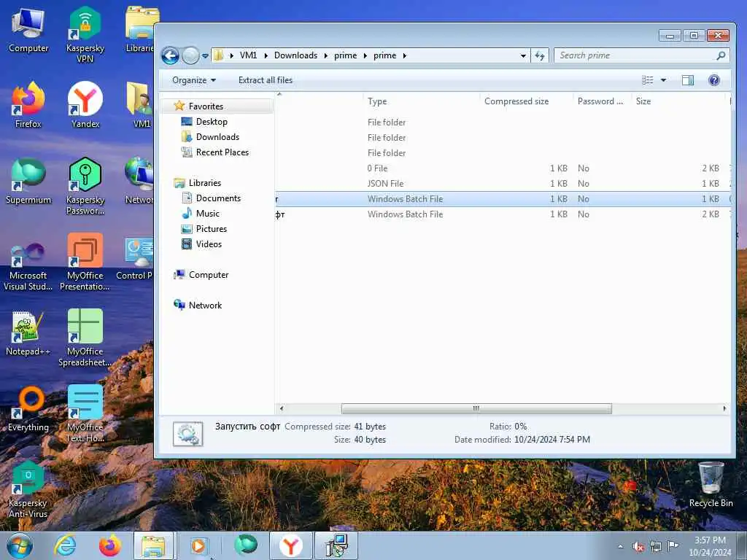Screen dimensions: 747x560
Task: Click the muted volume tray icon
Action: 638,546
